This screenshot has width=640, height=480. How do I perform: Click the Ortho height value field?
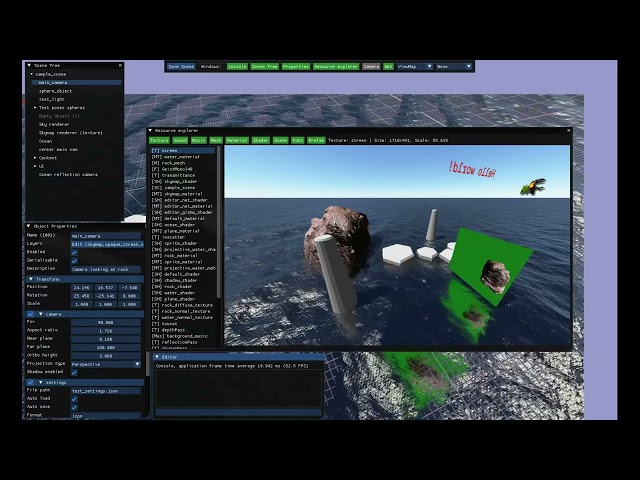(x=106, y=356)
